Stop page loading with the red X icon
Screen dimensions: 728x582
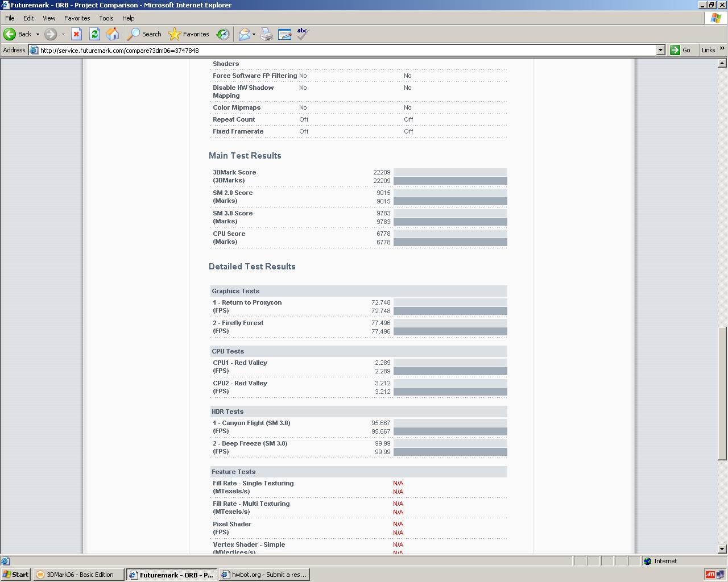pyautogui.click(x=76, y=34)
